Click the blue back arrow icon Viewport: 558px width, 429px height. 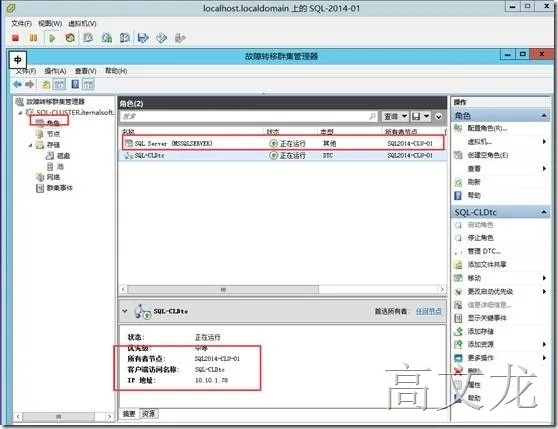click(17, 84)
